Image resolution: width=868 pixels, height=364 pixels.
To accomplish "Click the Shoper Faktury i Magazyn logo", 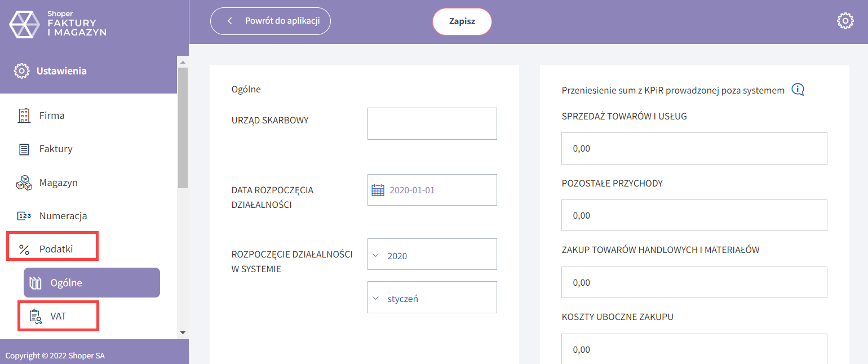I will tap(58, 24).
